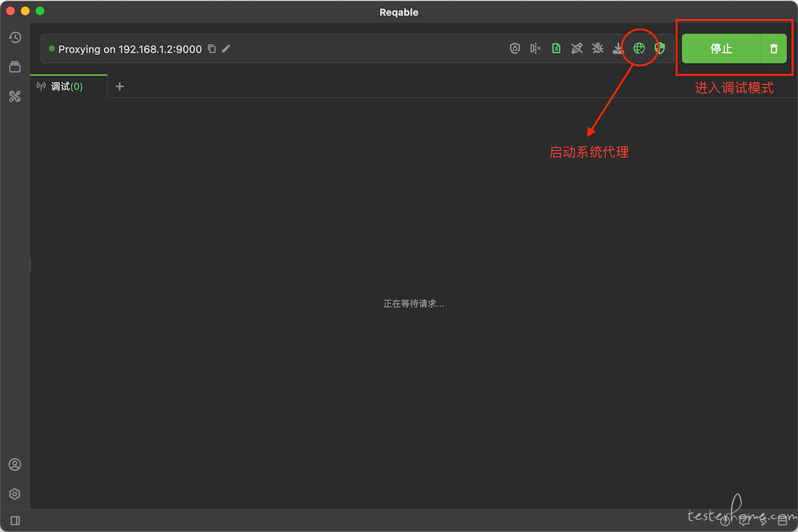
Task: Copy the proxy address 192.168.1.2:9000
Action: 212,49
